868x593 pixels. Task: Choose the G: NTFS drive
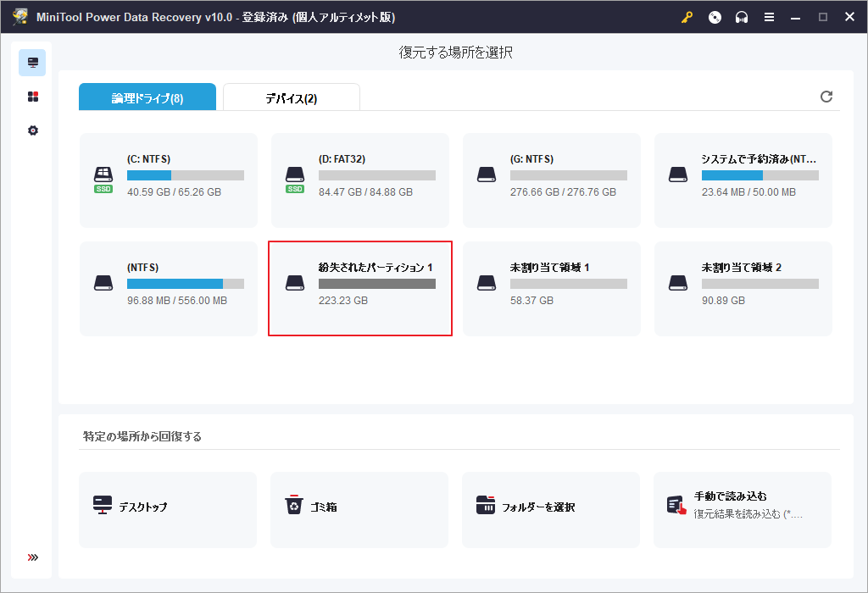[552, 180]
